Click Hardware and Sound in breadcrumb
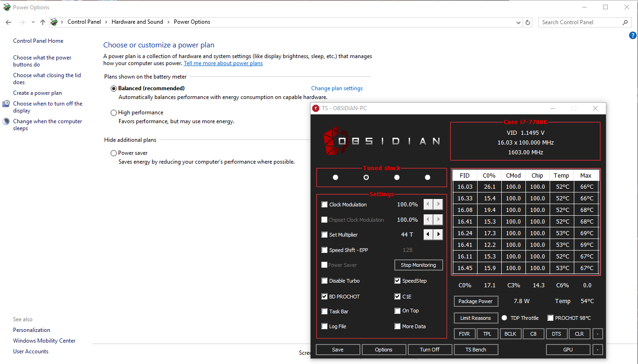 pos(137,22)
